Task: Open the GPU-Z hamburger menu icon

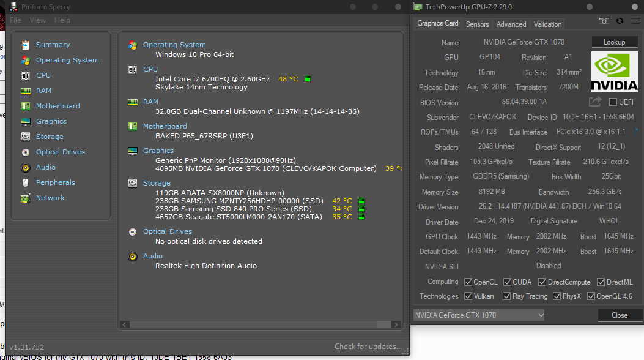Action: 635,21
